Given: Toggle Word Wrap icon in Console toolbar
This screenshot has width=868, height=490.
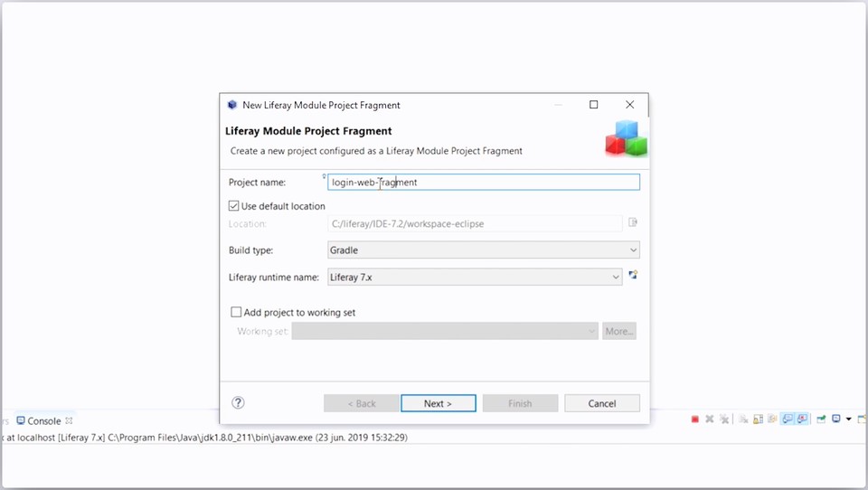Looking at the screenshot, I should (x=772, y=419).
